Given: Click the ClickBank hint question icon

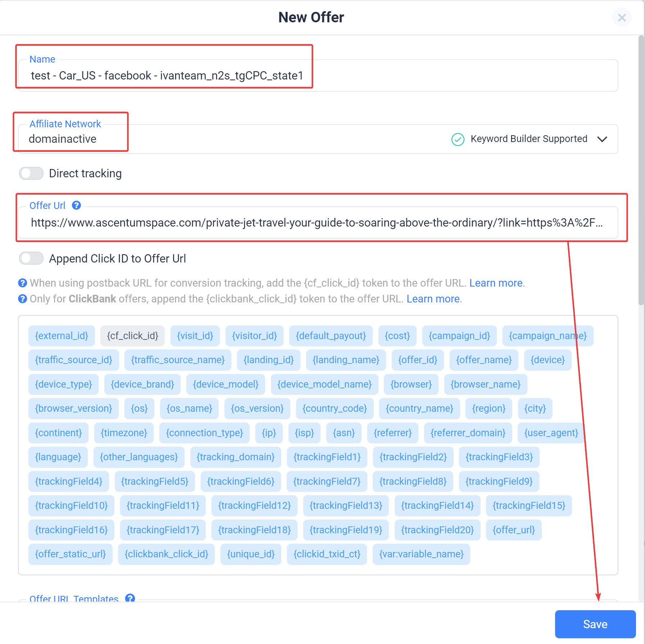Looking at the screenshot, I should (22, 299).
